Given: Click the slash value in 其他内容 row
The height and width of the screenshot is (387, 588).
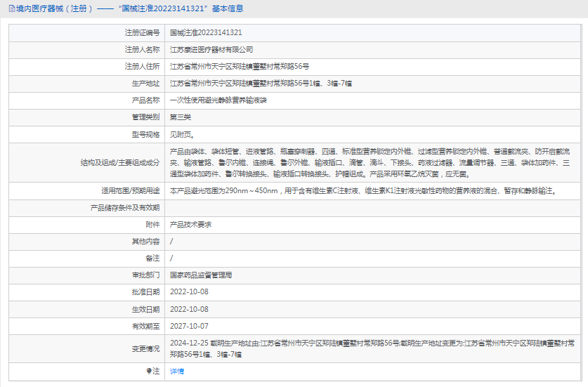Looking at the screenshot, I should [x=171, y=242].
